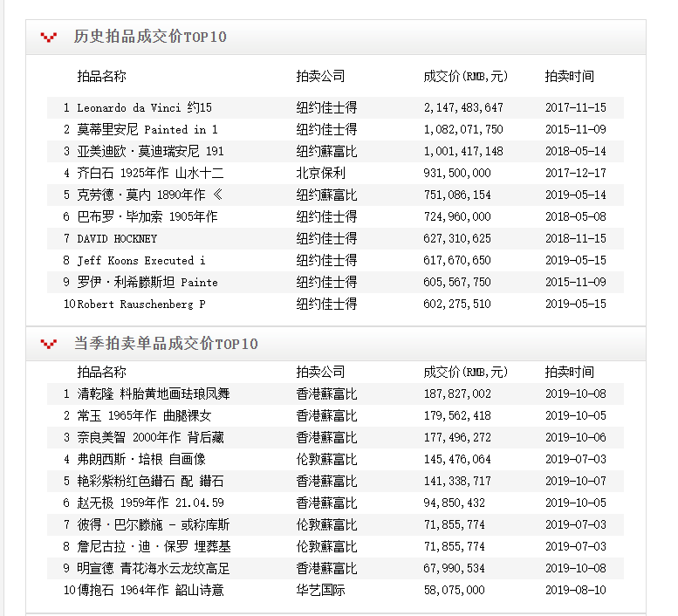The height and width of the screenshot is (616, 678).
Task: Select the price 67,990,534
Action: point(455,569)
